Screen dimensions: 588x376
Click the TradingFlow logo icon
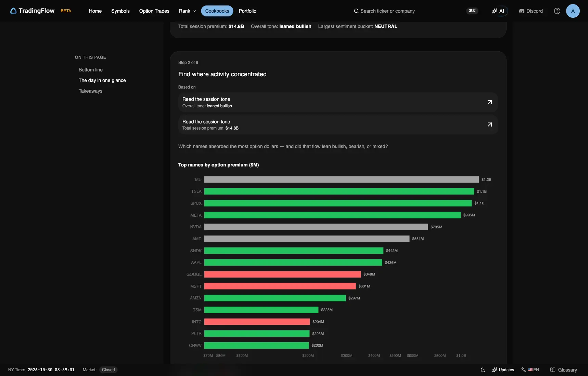[x=13, y=11]
